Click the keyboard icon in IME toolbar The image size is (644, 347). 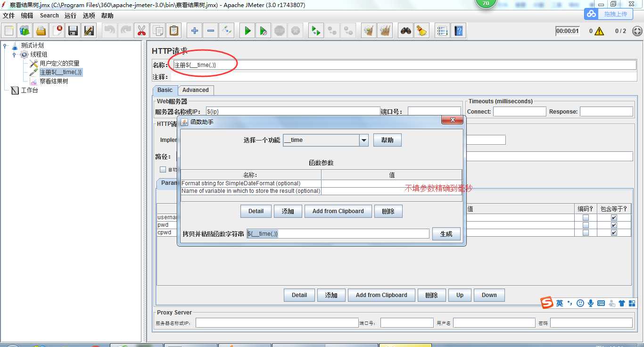click(x=601, y=303)
